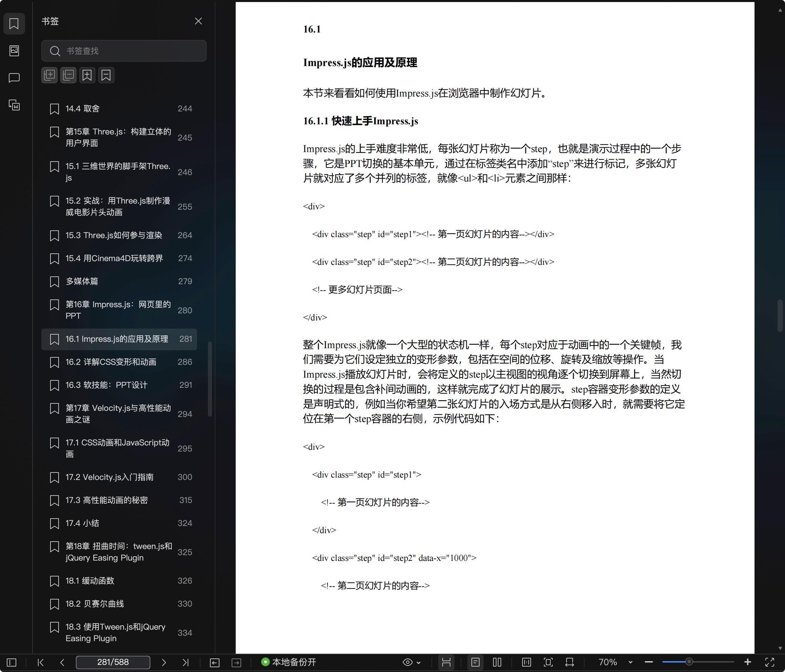Screen dimensions: 785x672
Task: Open the comments panel icon
Action: point(14,78)
